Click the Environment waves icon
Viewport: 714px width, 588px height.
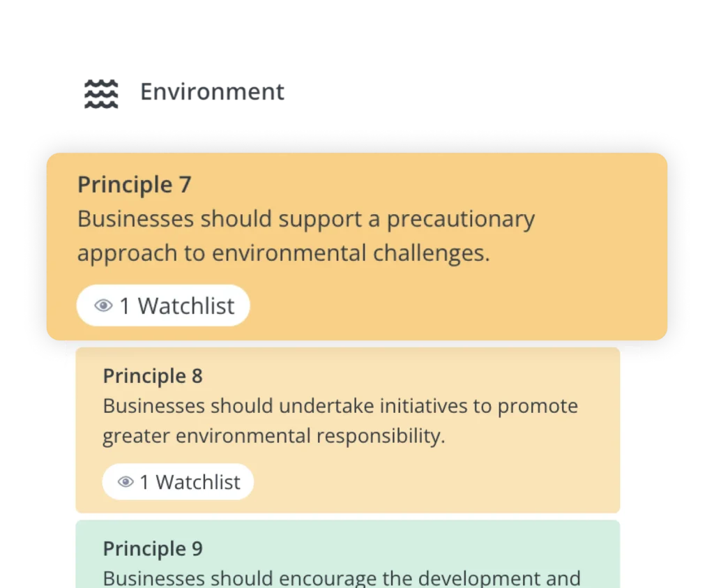point(101,94)
